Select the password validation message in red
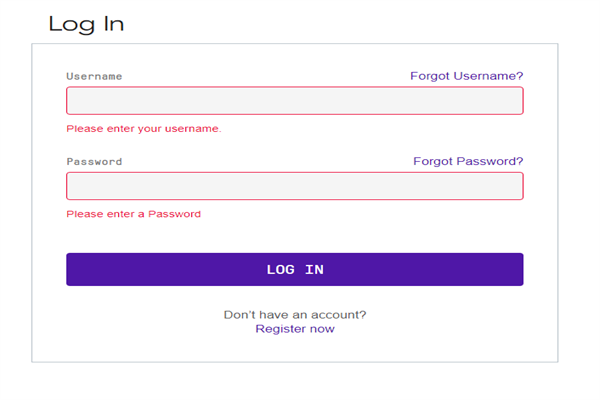The image size is (600, 400). (133, 214)
